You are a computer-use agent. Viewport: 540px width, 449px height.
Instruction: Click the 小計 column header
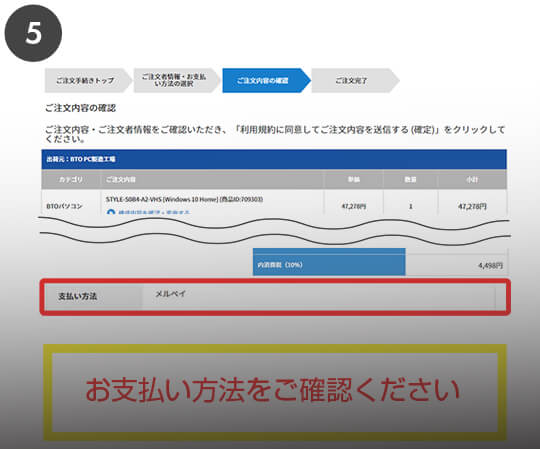(472, 179)
